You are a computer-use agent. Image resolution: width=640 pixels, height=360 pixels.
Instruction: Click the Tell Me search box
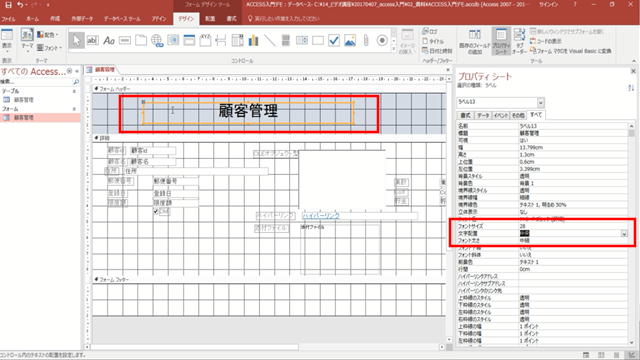287,19
